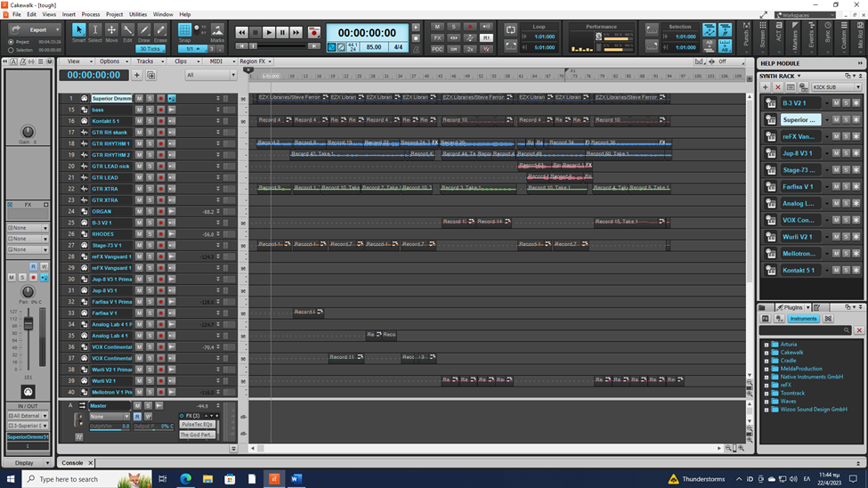The height and width of the screenshot is (488, 868).
Task: Open the Help menu
Action: (185, 14)
